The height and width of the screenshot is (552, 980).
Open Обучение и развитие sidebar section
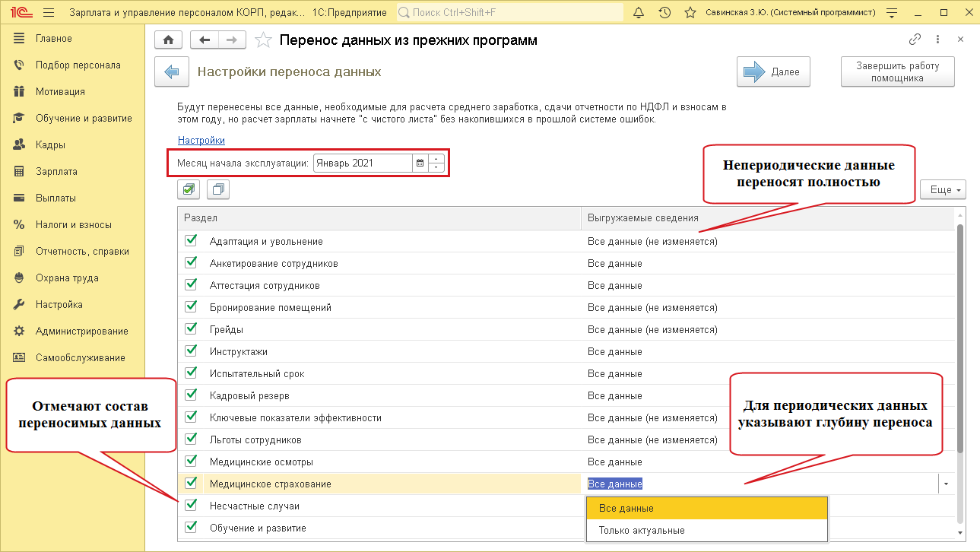tap(84, 118)
